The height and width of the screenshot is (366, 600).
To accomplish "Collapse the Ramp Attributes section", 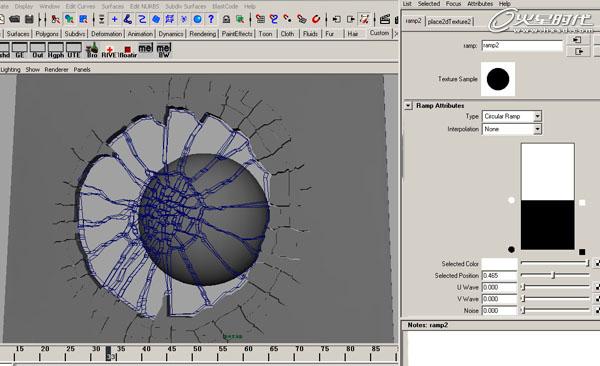I will [x=408, y=106].
